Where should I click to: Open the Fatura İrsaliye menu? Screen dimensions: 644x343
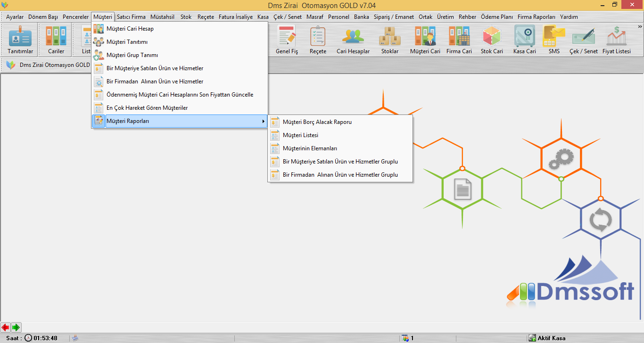[x=236, y=17]
